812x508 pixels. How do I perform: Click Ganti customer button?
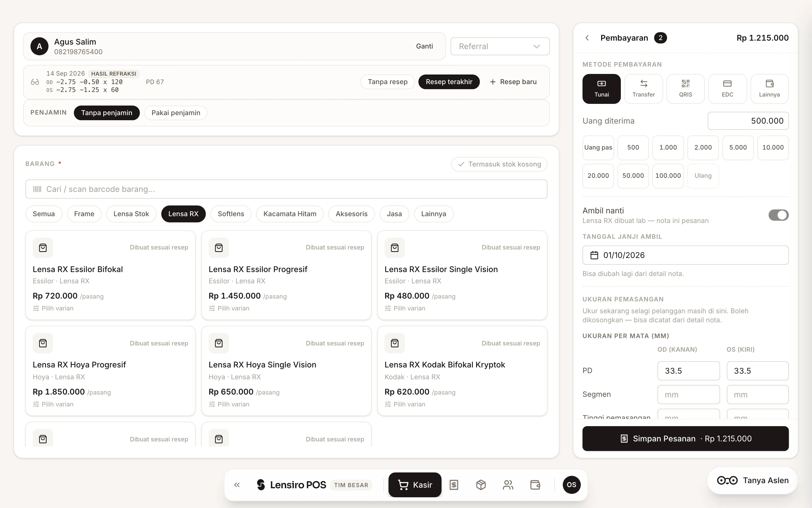coord(424,46)
